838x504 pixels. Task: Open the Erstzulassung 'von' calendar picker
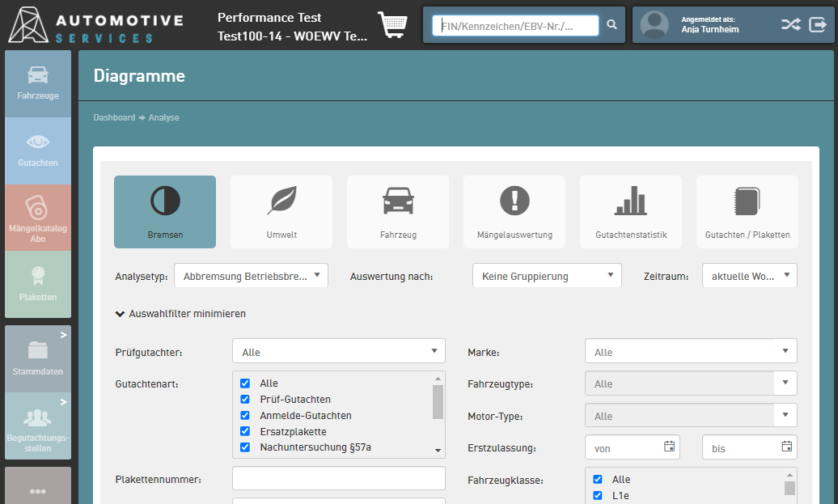tap(669, 447)
